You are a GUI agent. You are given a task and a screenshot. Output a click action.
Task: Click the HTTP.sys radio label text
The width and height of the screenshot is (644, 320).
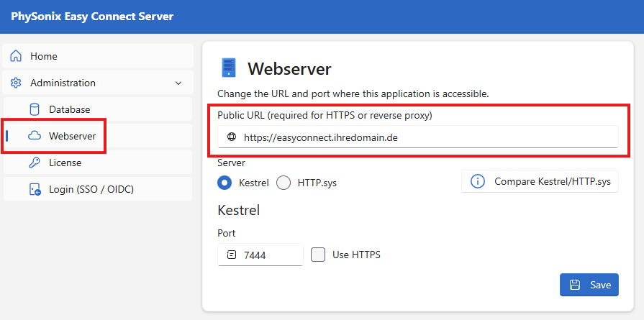pyautogui.click(x=317, y=183)
